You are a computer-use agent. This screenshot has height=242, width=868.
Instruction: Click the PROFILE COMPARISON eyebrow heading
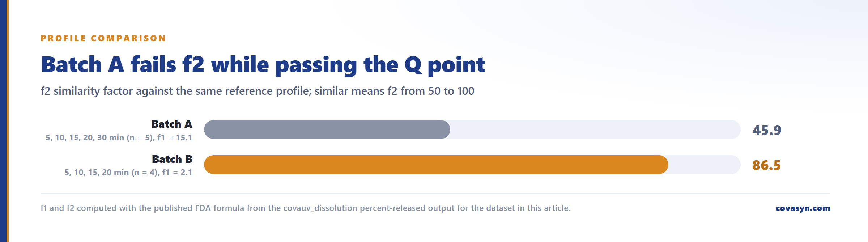click(x=103, y=38)
